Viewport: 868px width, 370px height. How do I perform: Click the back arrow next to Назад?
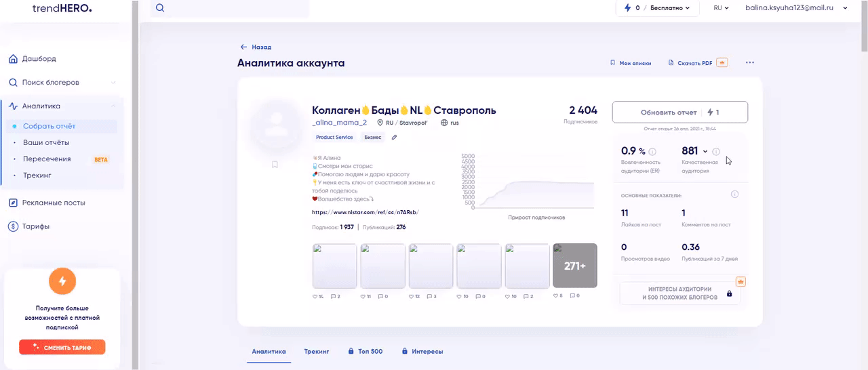(x=244, y=47)
